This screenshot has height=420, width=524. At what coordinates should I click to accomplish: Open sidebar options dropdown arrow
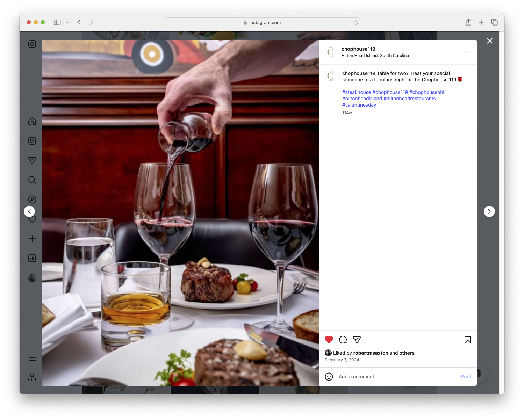point(67,22)
